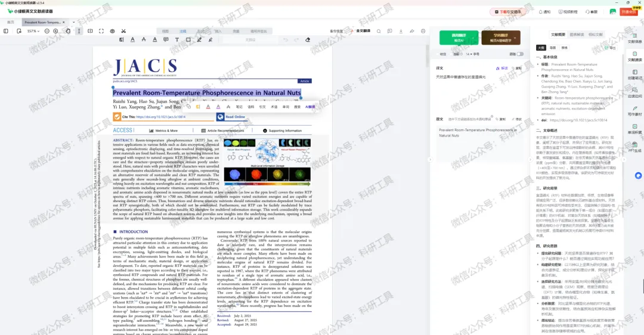Open the 图表解读 chart interpretation tab
The image size is (644, 335).
[x=577, y=35]
